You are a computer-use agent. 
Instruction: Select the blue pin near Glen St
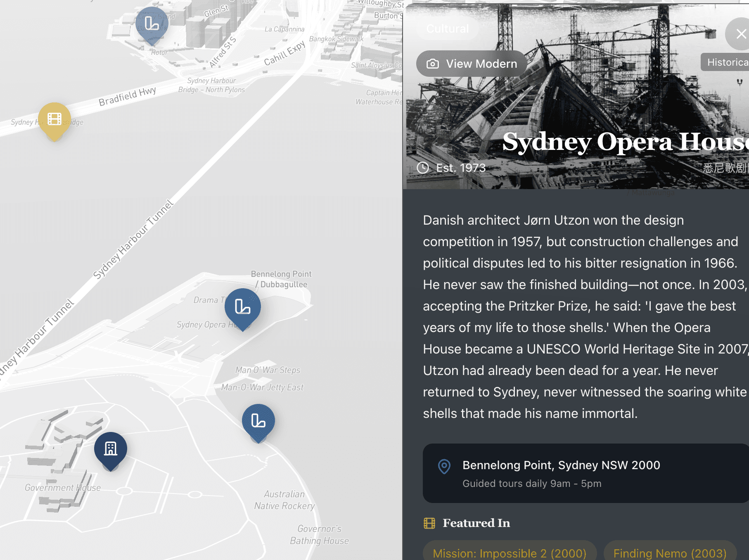point(152,24)
